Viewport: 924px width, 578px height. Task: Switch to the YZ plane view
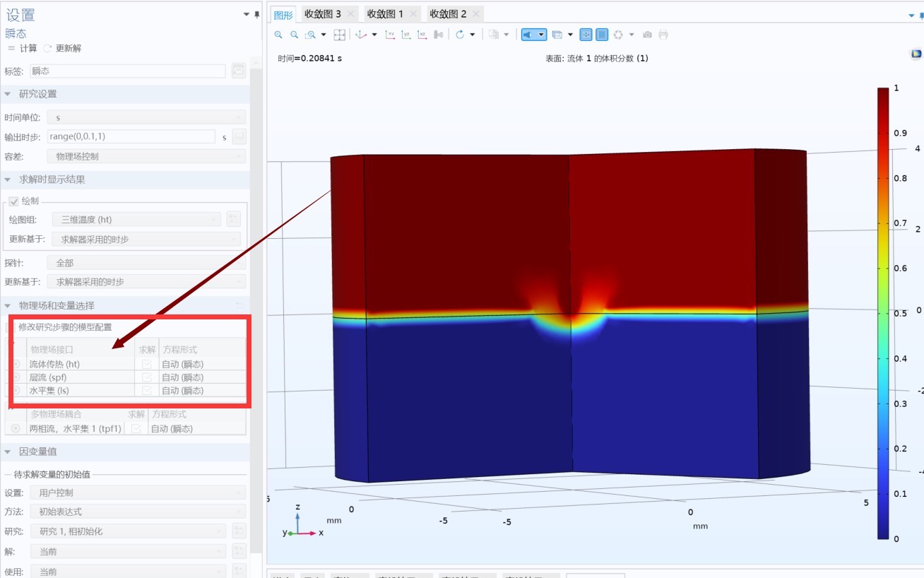405,35
